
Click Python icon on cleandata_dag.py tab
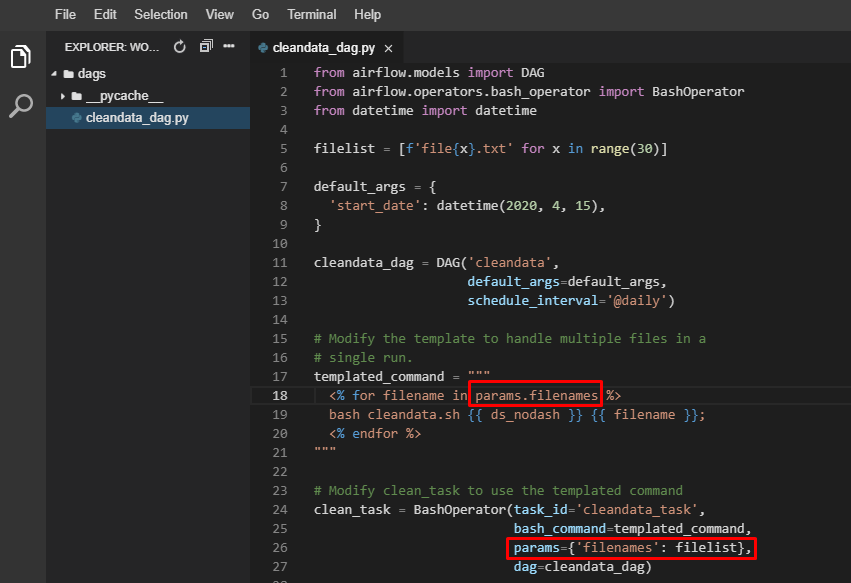coord(263,48)
